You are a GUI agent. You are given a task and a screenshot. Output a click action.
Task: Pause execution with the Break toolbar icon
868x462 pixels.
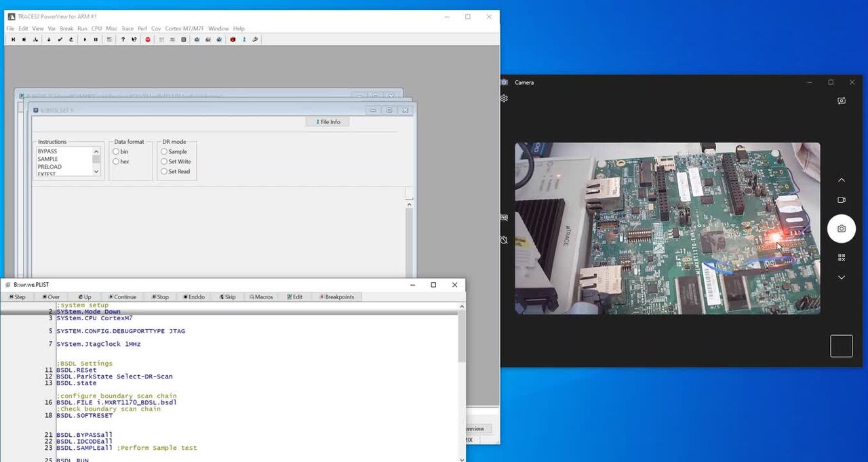95,39
